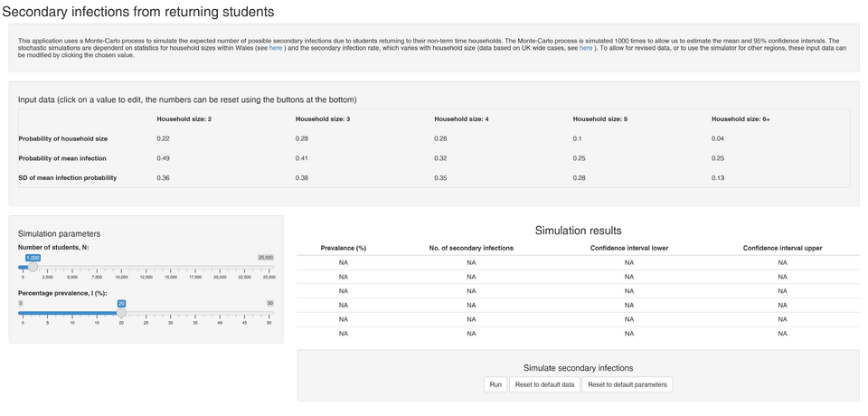This screenshot has height=416, width=868.
Task: Open the 'here' link for UK wide cases data
Action: point(586,49)
